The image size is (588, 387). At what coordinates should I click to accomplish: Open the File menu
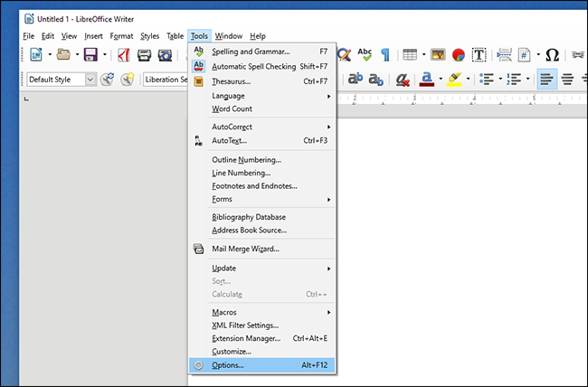coord(29,36)
